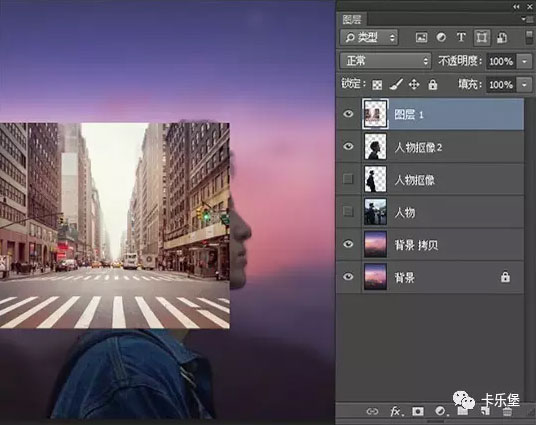Filter layers by shape layer icon
536x425 pixels.
click(x=482, y=37)
